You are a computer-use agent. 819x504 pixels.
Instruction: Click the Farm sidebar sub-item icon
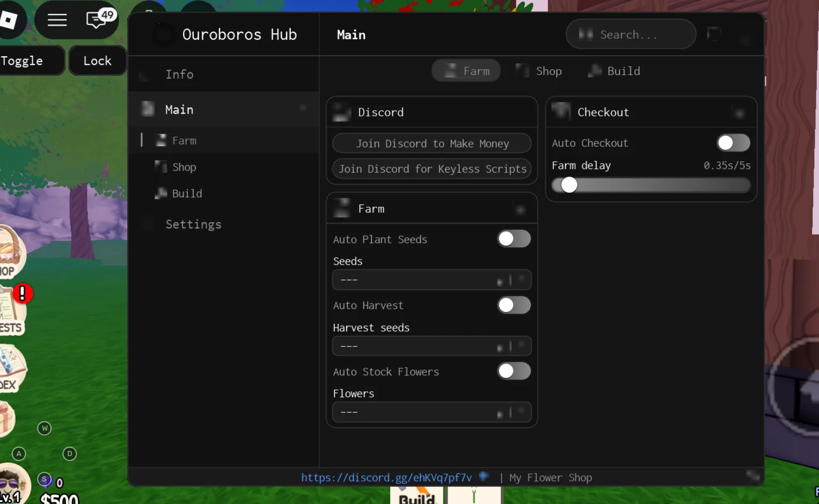point(160,140)
